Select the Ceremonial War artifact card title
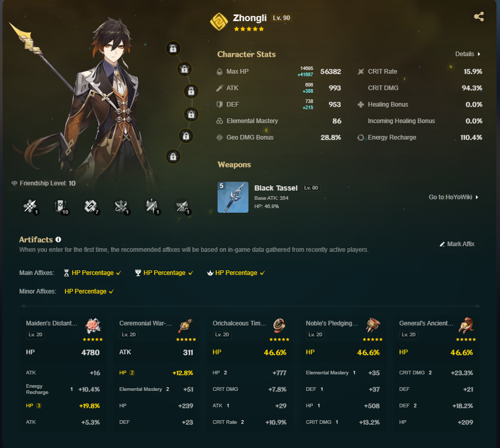 click(145, 323)
